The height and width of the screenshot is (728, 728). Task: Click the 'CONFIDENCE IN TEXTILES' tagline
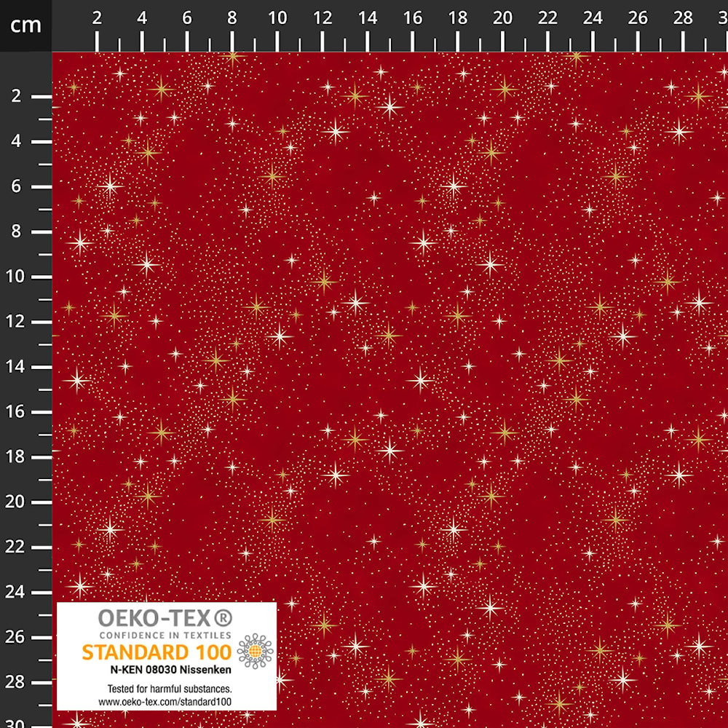tap(165, 635)
